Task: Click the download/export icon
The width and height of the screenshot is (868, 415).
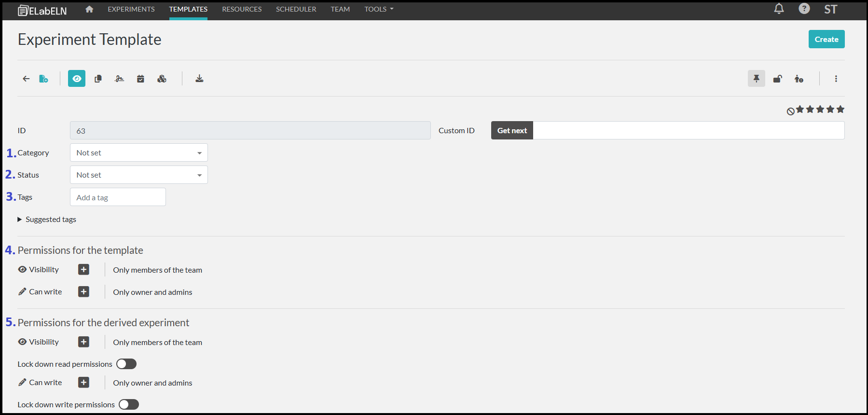Action: click(x=199, y=79)
